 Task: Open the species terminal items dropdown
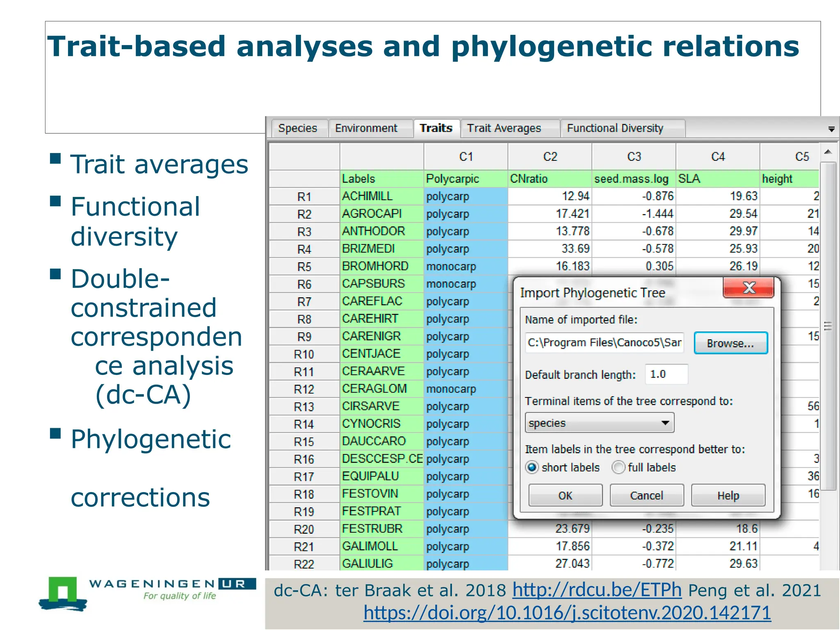(599, 423)
